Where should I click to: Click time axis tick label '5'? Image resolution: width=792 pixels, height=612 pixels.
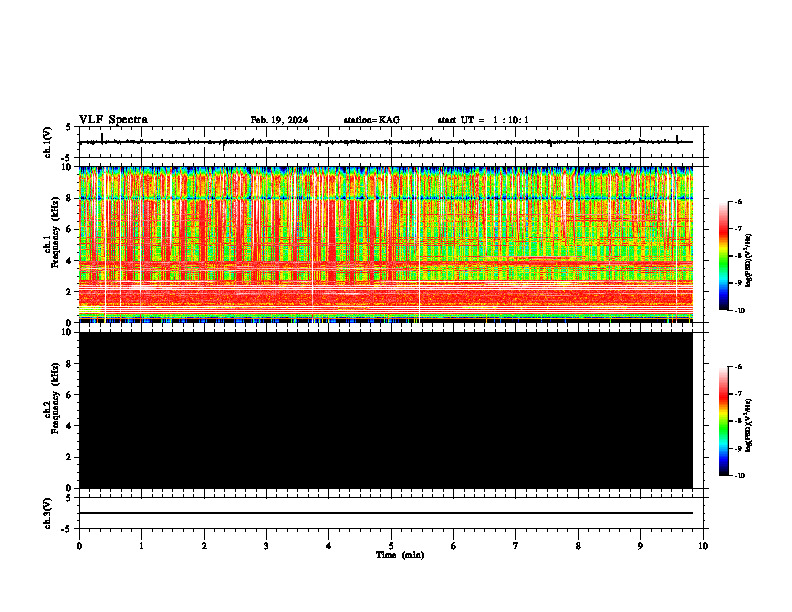391,546
